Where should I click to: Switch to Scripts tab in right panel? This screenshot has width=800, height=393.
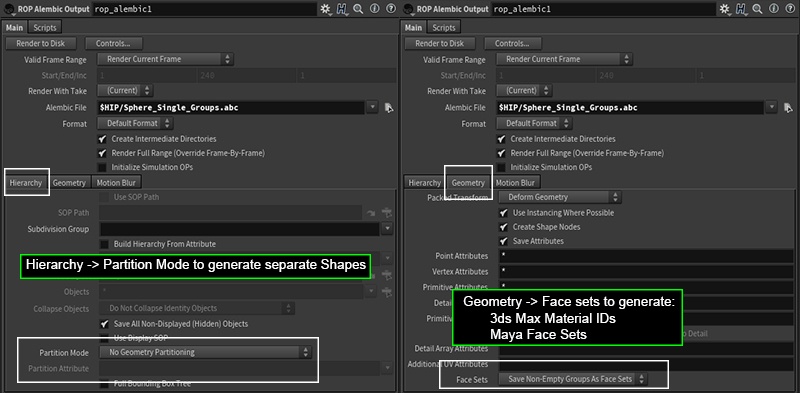[444, 28]
